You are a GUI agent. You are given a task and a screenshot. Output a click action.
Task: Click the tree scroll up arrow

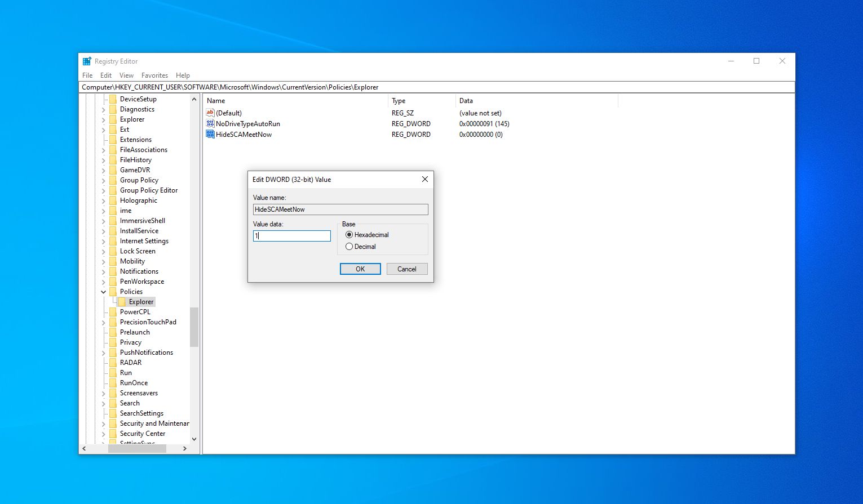(x=194, y=99)
